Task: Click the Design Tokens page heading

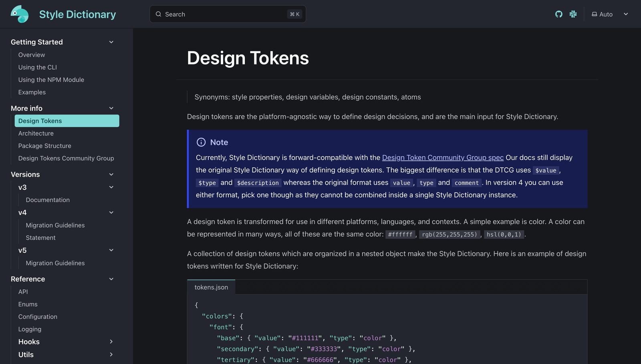Action: coord(248,58)
